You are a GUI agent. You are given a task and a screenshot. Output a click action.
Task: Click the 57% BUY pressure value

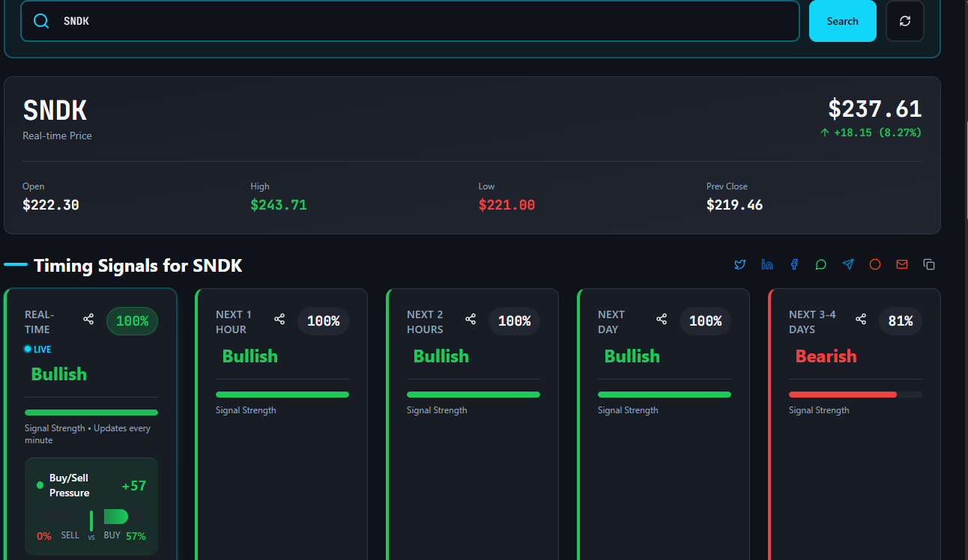[x=136, y=536]
